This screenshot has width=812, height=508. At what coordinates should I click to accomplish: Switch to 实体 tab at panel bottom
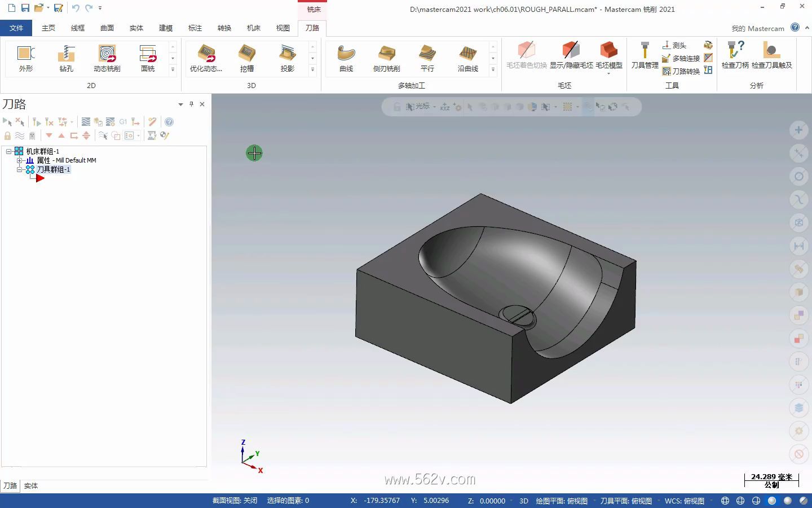click(x=31, y=485)
